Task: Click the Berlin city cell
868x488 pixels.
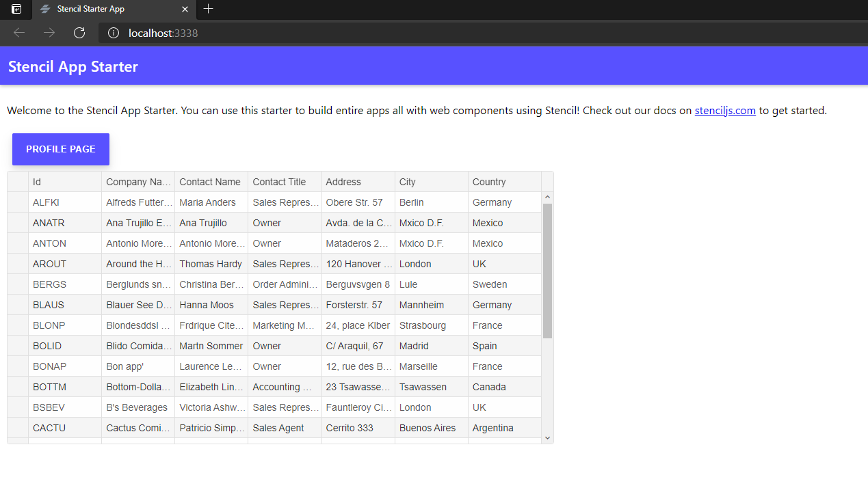Action: [x=432, y=202]
